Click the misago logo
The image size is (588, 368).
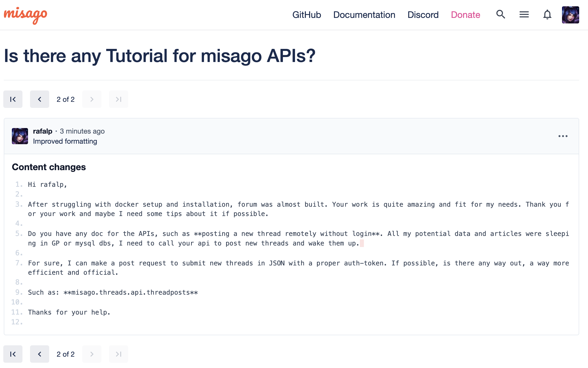25,15
